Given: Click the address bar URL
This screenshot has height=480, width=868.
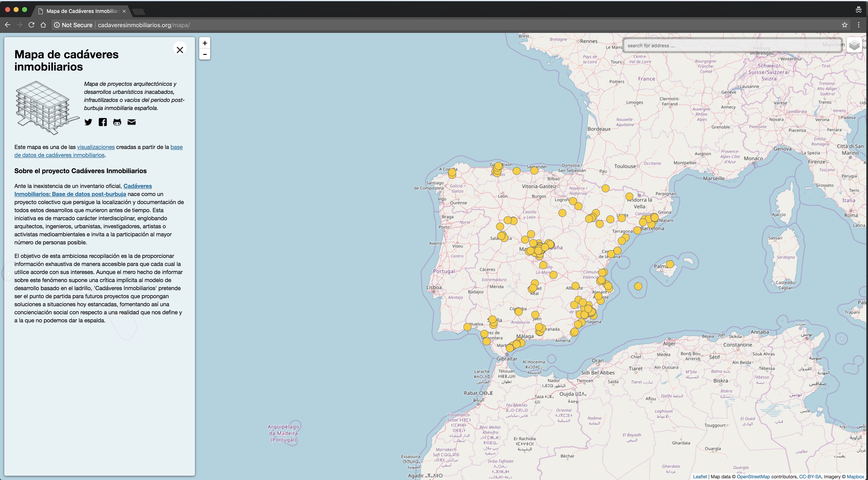Looking at the screenshot, I should [144, 25].
